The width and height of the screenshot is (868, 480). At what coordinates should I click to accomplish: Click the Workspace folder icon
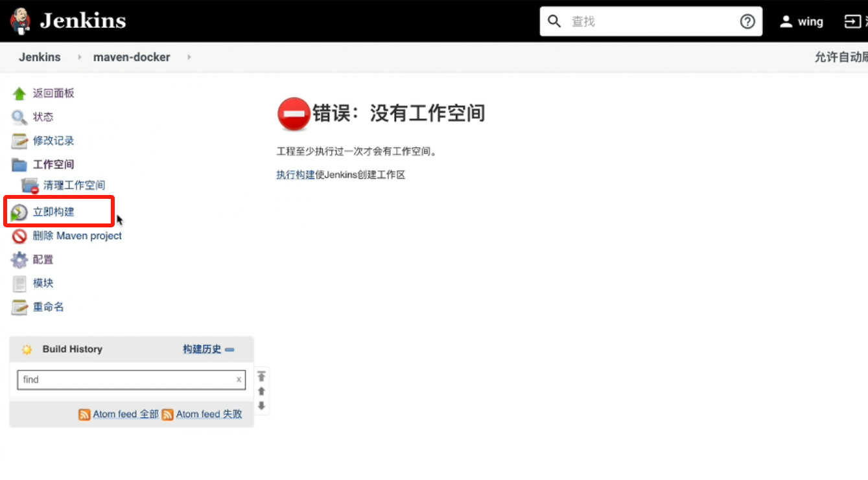(19, 165)
